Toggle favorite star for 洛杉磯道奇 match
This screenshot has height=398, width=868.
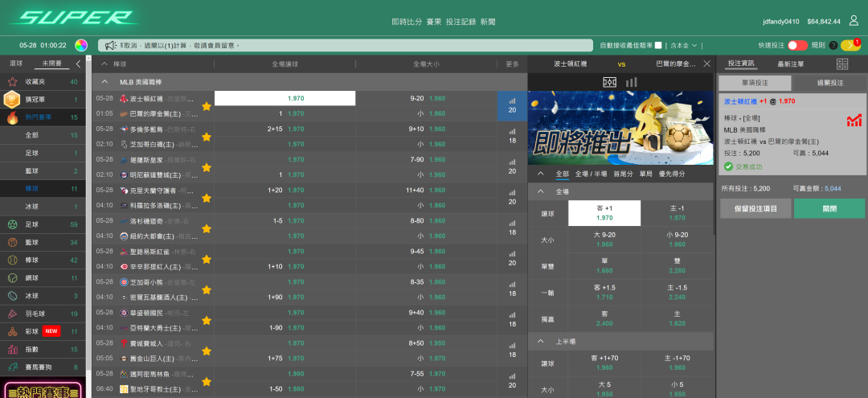click(x=207, y=228)
